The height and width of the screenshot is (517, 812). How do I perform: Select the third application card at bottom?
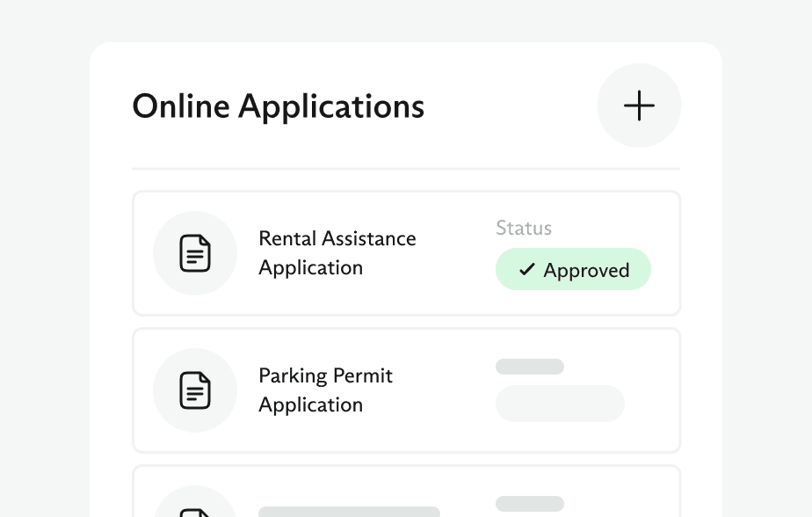pos(407,492)
